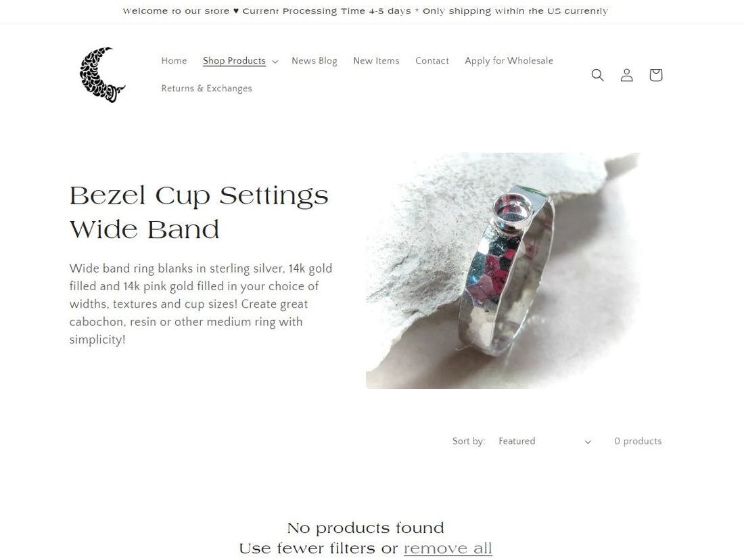Expand chevron beside Shop Products
The height and width of the screenshot is (560, 744).
[275, 62]
